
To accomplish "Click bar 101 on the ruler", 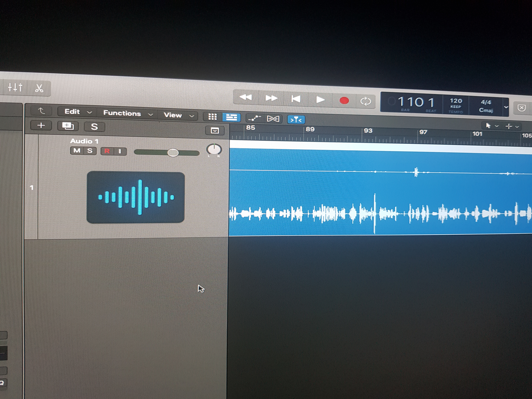I will 477,134.
